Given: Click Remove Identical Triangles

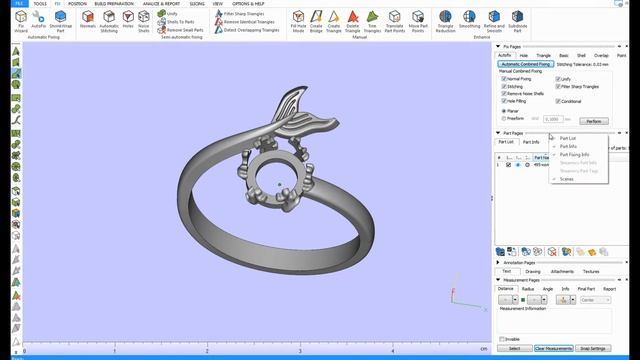Looking at the screenshot, I should click(x=245, y=22).
